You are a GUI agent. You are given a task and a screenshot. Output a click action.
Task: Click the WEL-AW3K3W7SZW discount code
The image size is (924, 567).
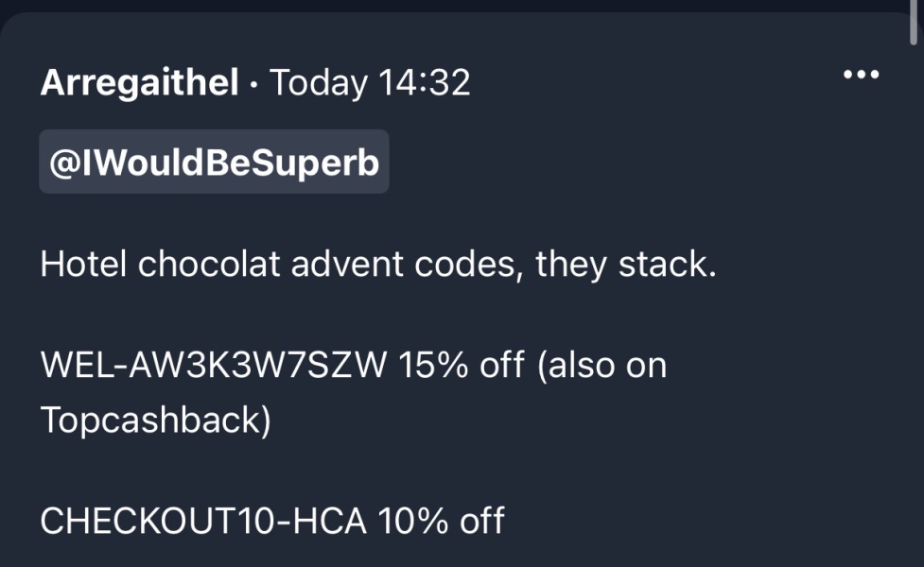214,365
